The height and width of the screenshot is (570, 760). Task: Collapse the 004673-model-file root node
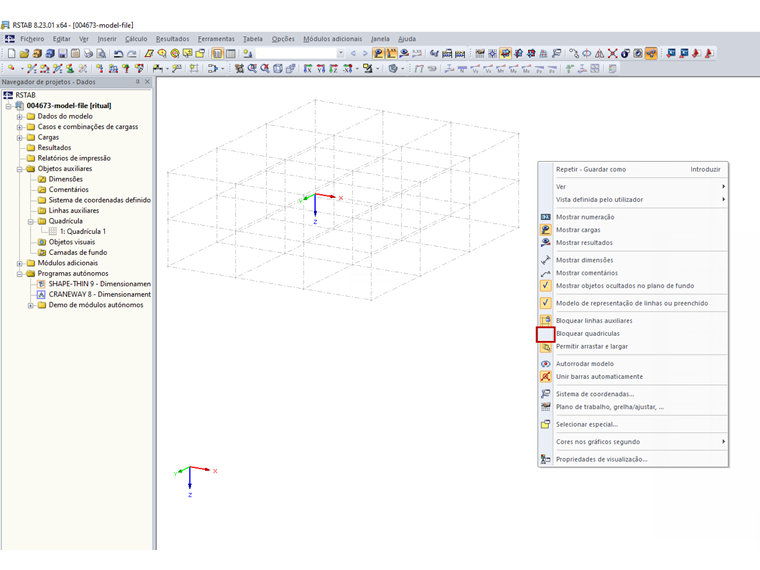pyautogui.click(x=8, y=106)
